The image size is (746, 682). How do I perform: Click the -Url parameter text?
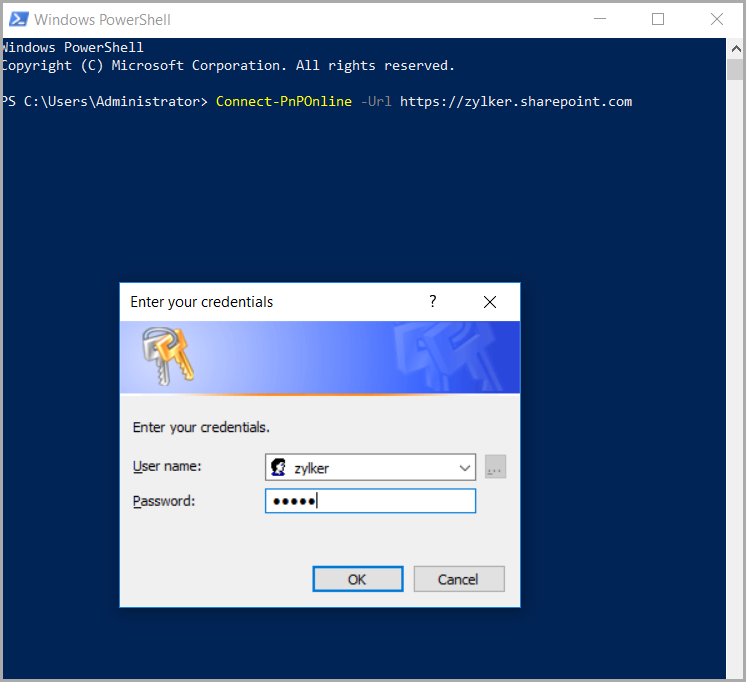tap(376, 101)
